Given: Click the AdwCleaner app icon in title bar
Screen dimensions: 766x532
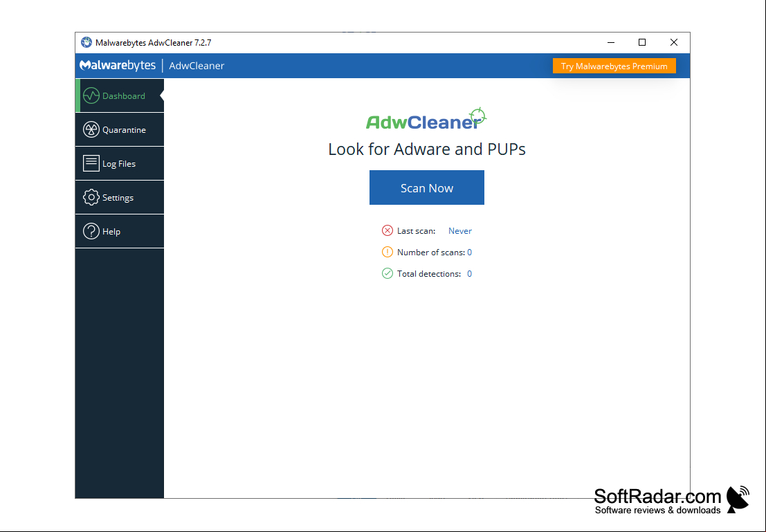Looking at the screenshot, I should tap(86, 42).
